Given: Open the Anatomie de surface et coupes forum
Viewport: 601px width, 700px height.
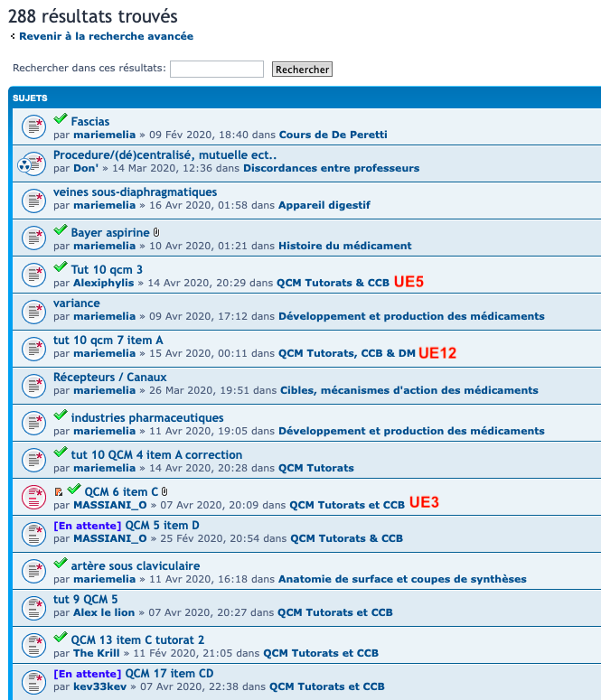Looking at the screenshot, I should tap(402, 579).
